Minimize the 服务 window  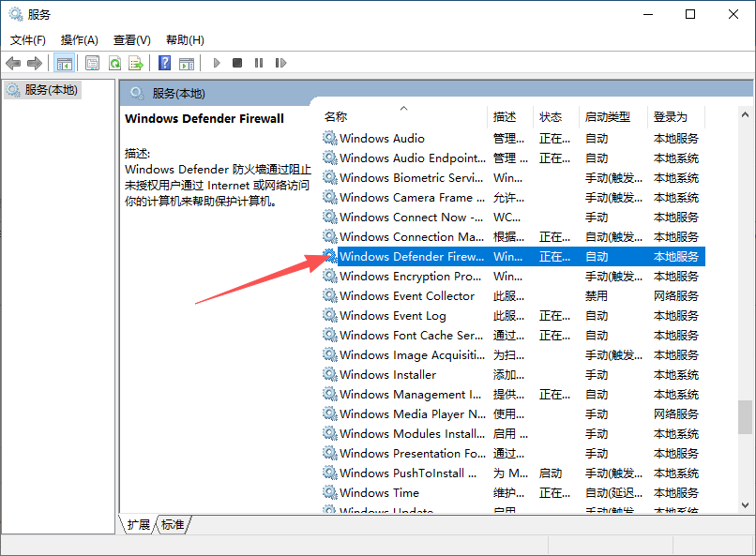pyautogui.click(x=648, y=14)
